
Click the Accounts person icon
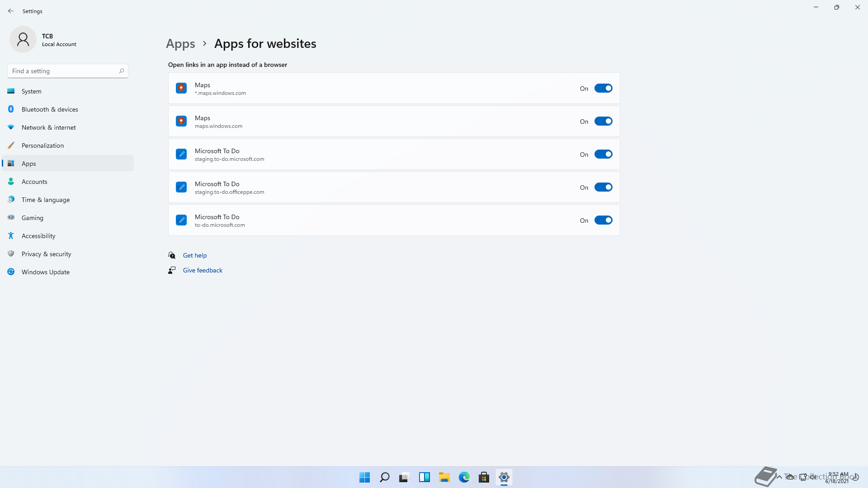(x=11, y=182)
